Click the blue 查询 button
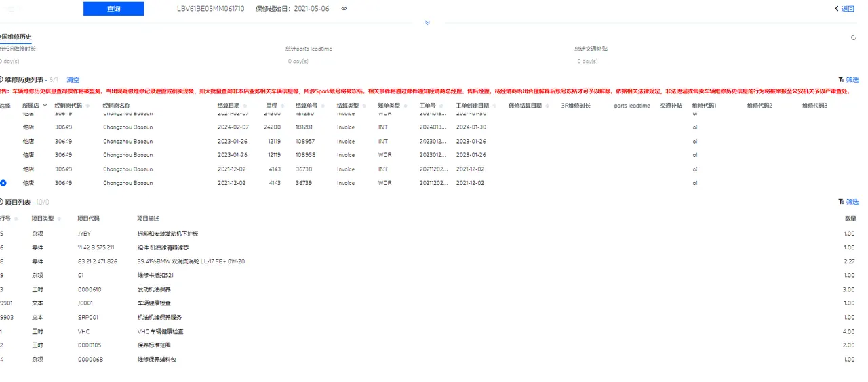Screen dimensions: 868x382 coord(114,9)
